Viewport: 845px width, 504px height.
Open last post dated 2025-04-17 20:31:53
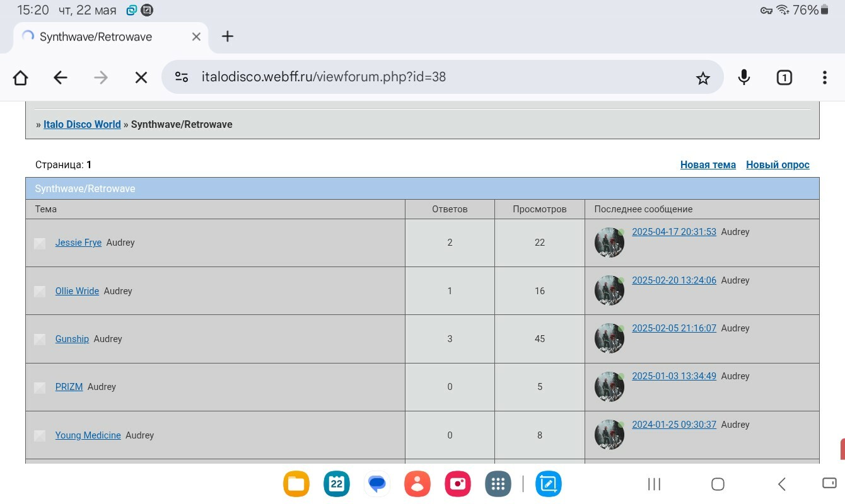pyautogui.click(x=674, y=232)
